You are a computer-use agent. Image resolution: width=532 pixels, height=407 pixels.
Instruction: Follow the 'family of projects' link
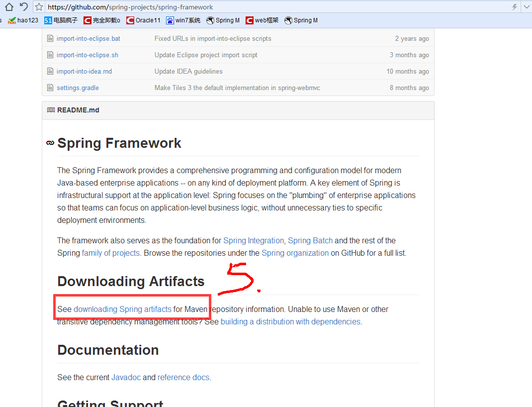click(110, 253)
